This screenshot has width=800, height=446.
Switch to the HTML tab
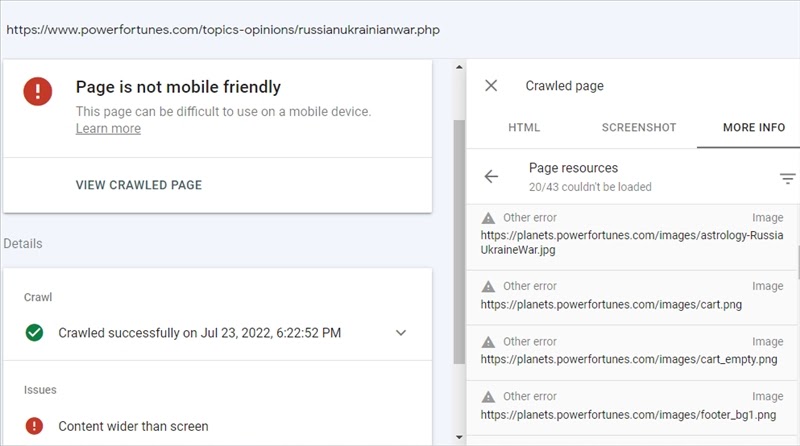point(524,128)
